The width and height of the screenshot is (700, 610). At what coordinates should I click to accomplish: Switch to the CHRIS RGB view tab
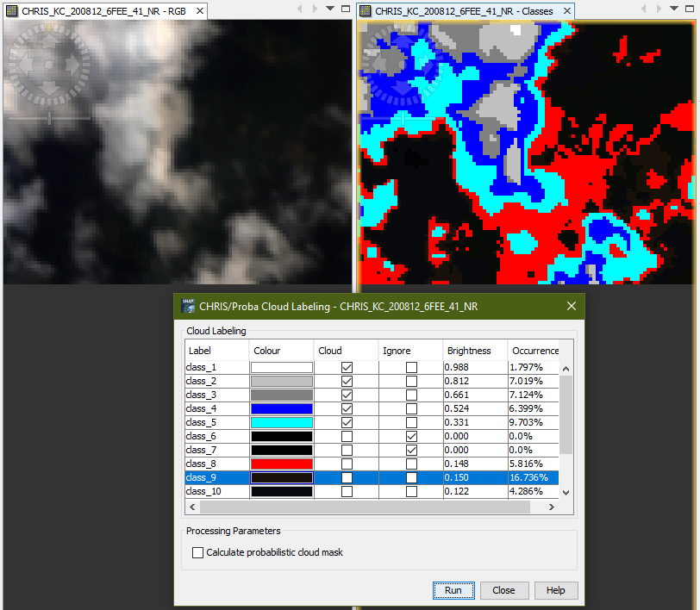click(x=103, y=11)
